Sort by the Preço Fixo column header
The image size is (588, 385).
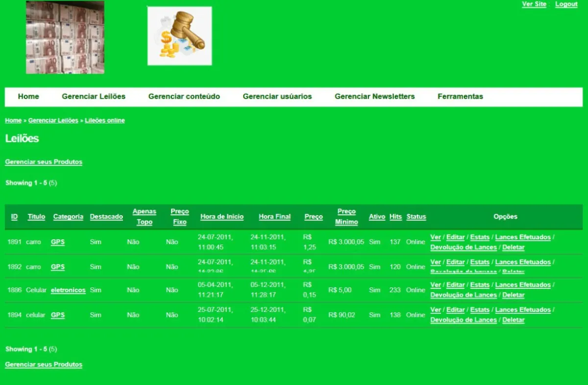coord(180,217)
